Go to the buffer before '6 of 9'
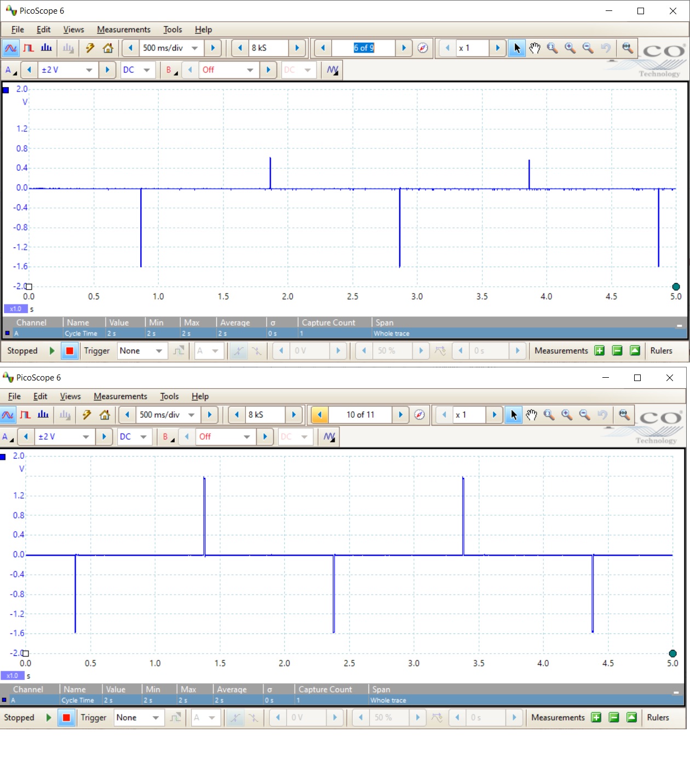The image size is (690, 784). [x=323, y=48]
